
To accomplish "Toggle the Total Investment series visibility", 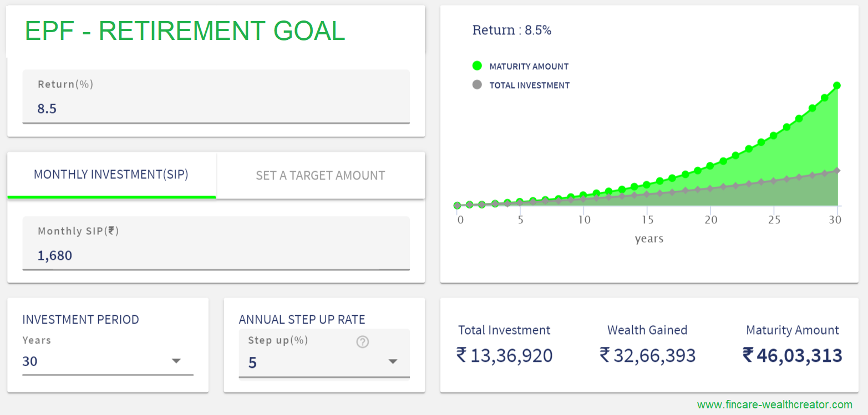I will [x=529, y=85].
